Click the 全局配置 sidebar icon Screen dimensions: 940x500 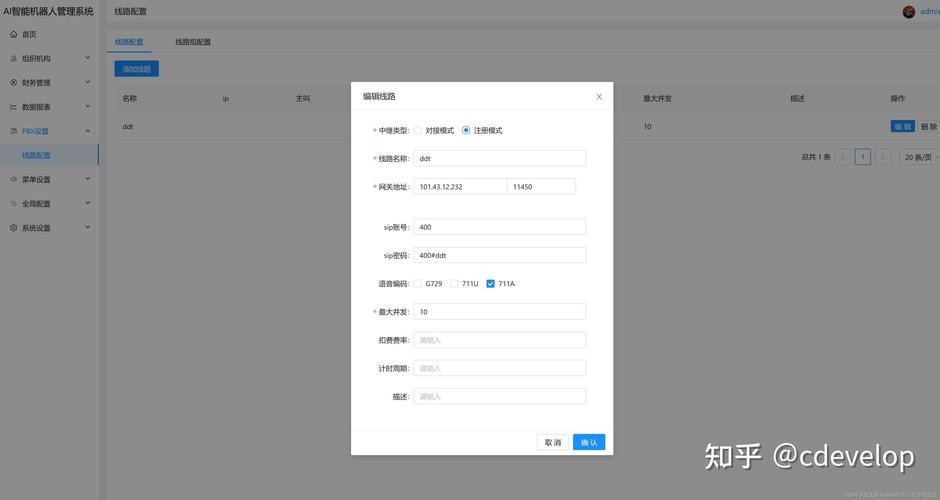pos(13,203)
